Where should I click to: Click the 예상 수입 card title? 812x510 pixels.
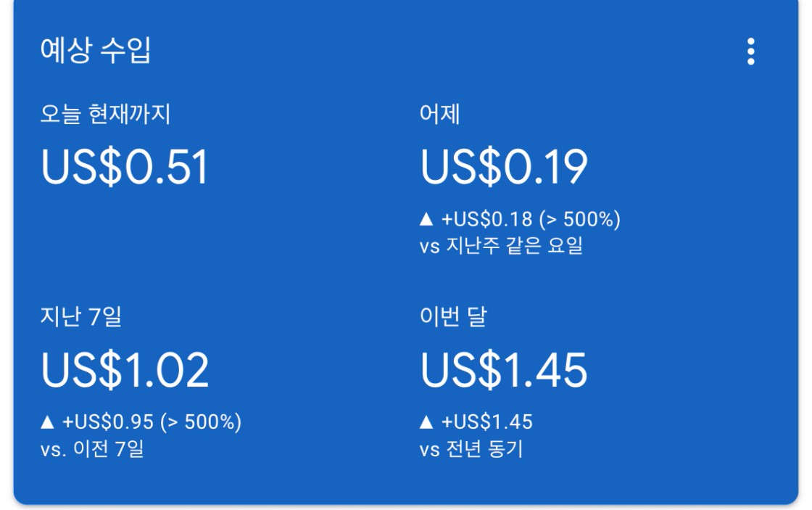click(x=95, y=52)
